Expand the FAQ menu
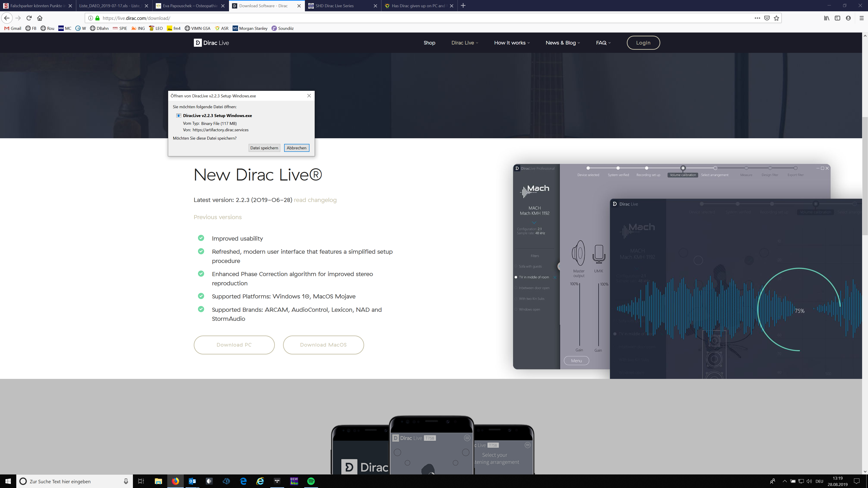This screenshot has height=488, width=868. 603,43
